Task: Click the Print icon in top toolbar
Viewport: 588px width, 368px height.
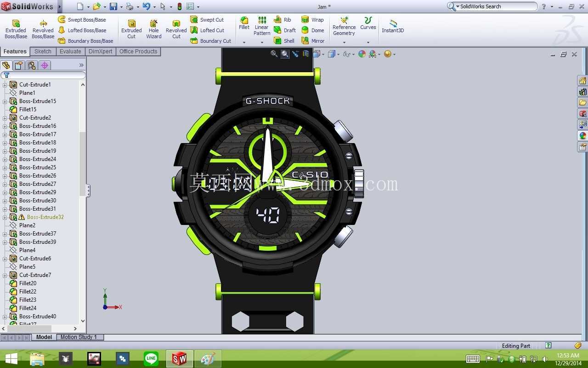Action: point(130,6)
